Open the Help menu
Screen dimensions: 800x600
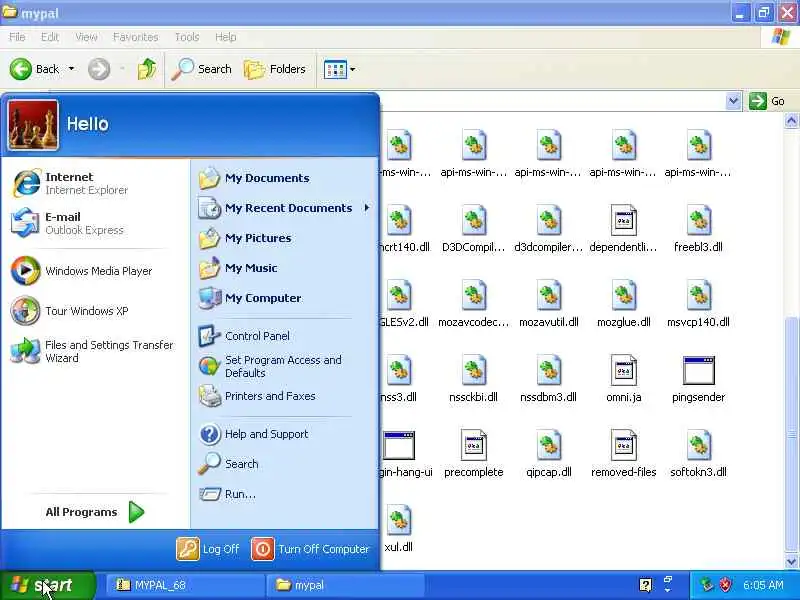coord(225,37)
